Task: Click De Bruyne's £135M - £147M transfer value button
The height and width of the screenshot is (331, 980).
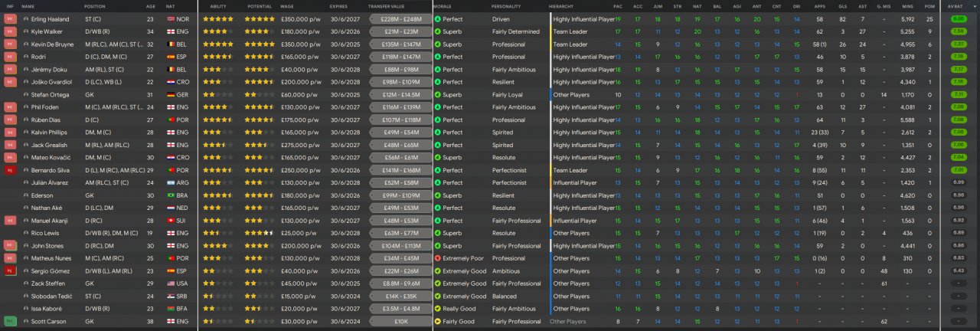Action: (x=400, y=44)
